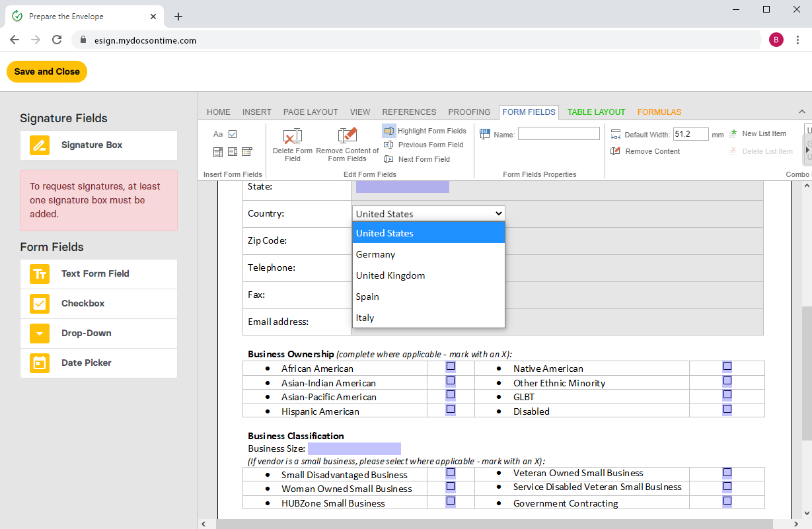Open the PAGE LAYOUT ribbon tab
Viewport: 812px width, 529px height.
[311, 112]
